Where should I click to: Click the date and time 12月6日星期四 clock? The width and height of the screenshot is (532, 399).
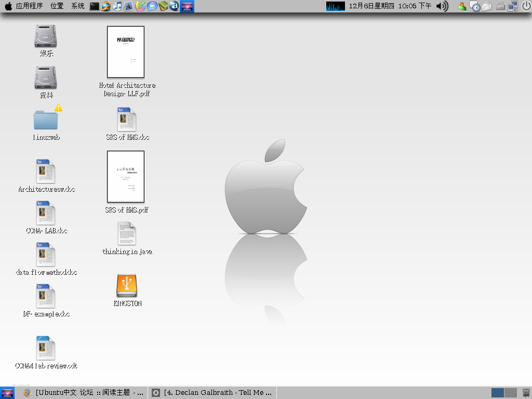click(x=390, y=6)
